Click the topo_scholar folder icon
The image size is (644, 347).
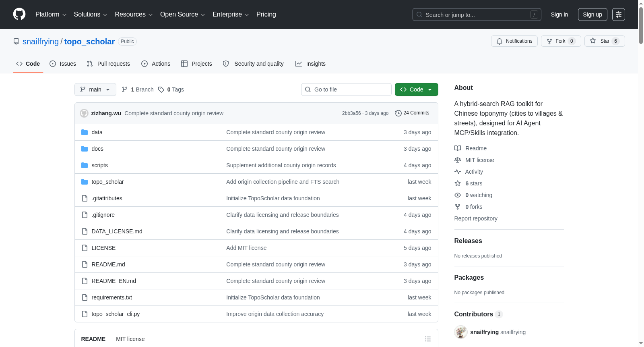[85, 182]
